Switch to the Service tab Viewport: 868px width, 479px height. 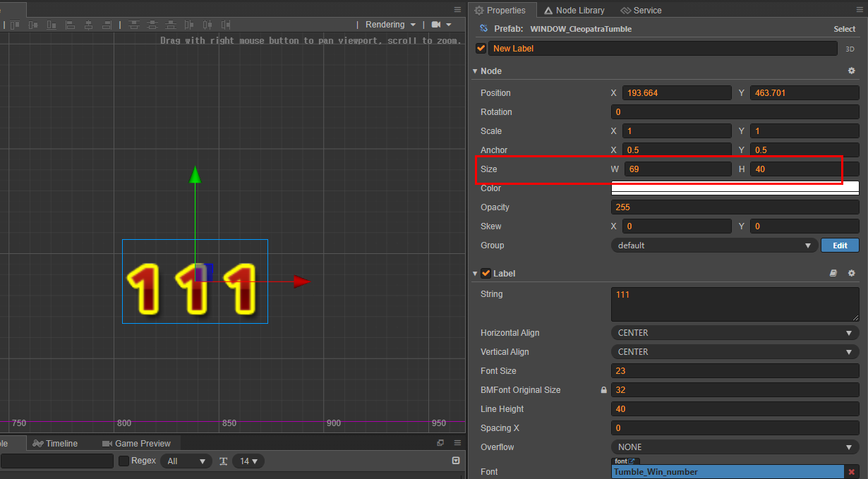[x=641, y=10]
